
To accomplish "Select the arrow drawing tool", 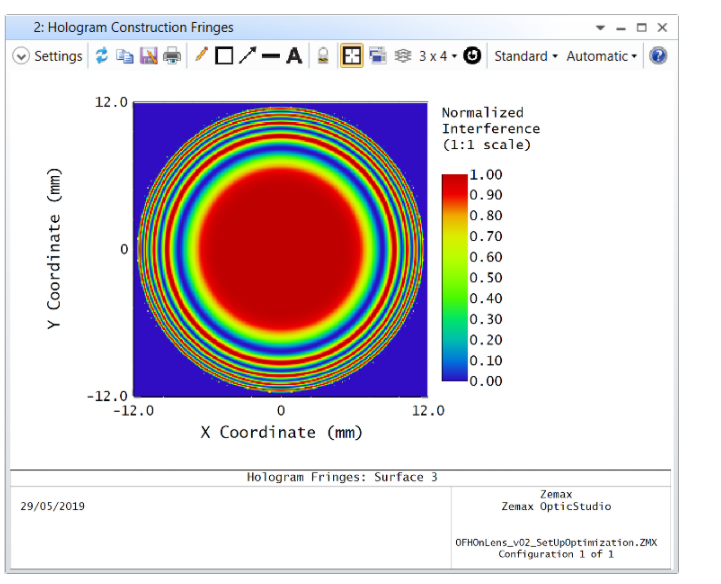I will click(247, 56).
